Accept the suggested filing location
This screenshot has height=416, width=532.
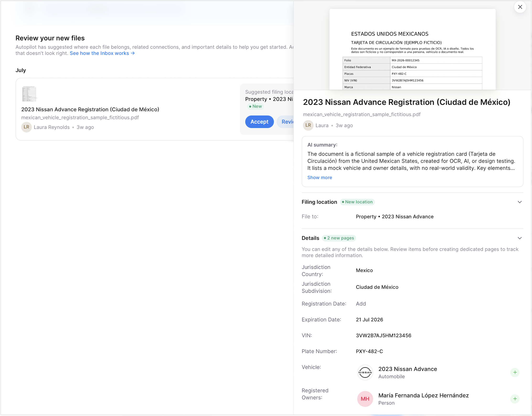259,122
